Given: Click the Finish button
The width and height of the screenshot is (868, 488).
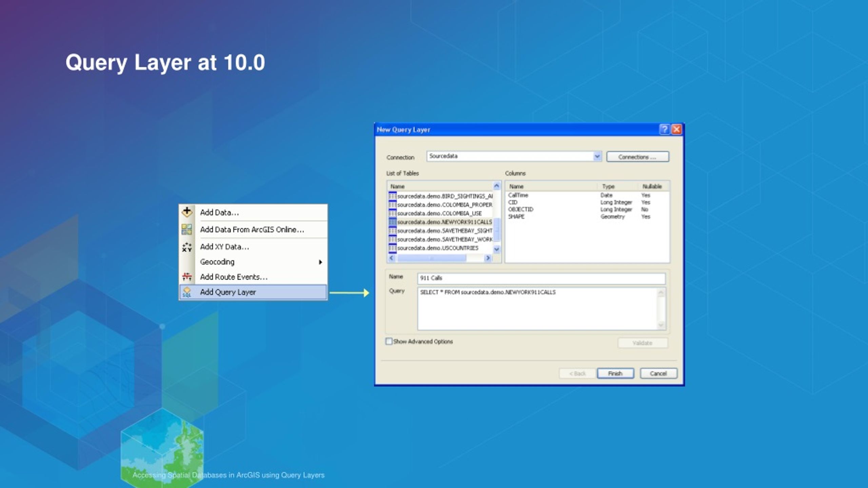Looking at the screenshot, I should (615, 373).
